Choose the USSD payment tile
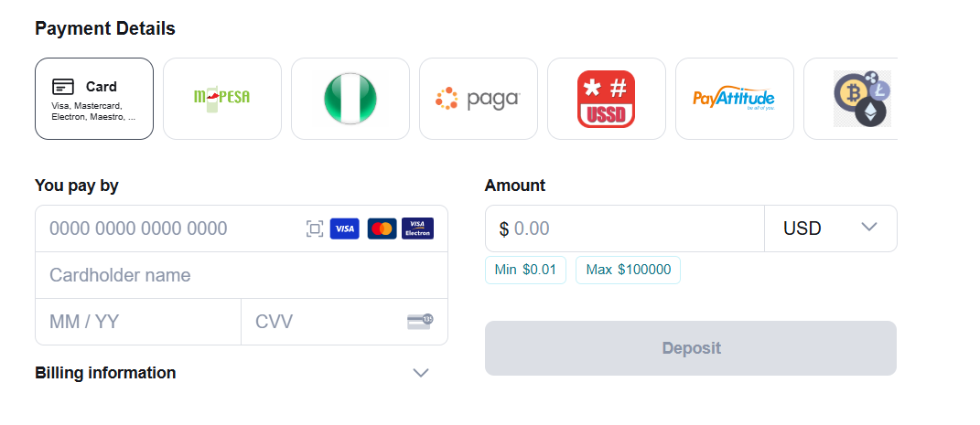 tap(607, 99)
